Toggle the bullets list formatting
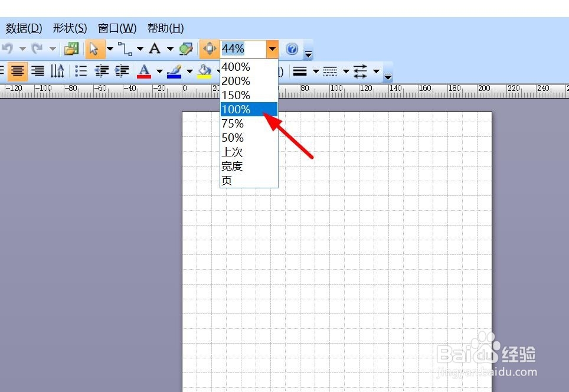 tap(81, 71)
